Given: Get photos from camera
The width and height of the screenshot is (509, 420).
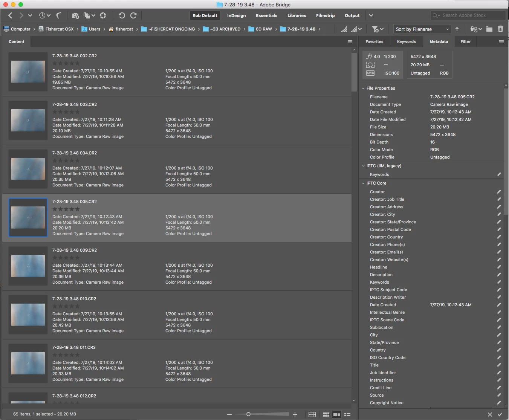Looking at the screenshot, I should [x=76, y=15].
